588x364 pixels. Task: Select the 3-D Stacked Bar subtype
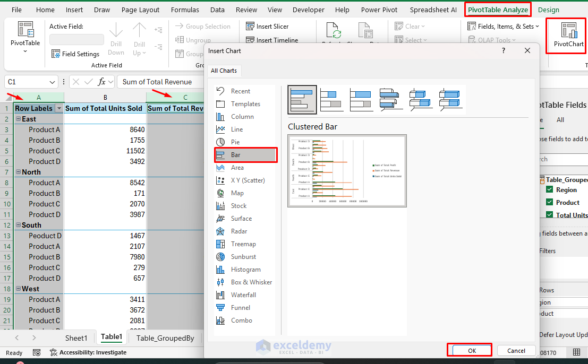coord(420,100)
